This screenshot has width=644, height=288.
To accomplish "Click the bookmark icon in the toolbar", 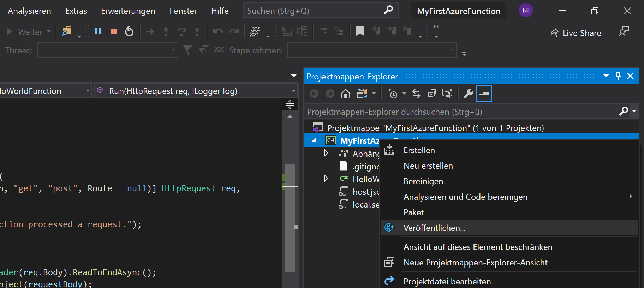I will pos(360,32).
